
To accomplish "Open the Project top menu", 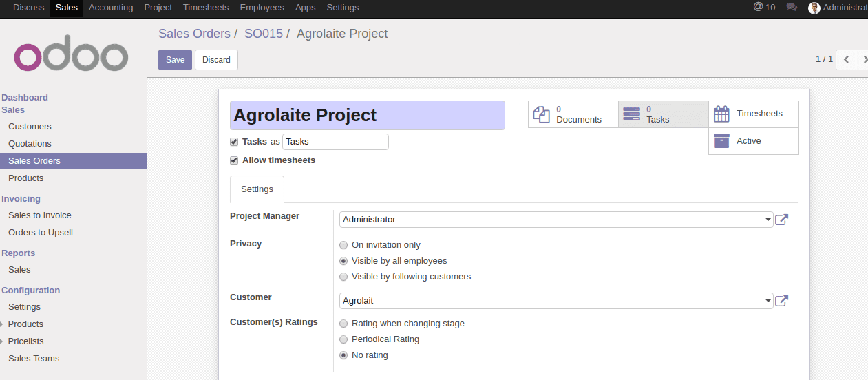I will pyautogui.click(x=158, y=8).
